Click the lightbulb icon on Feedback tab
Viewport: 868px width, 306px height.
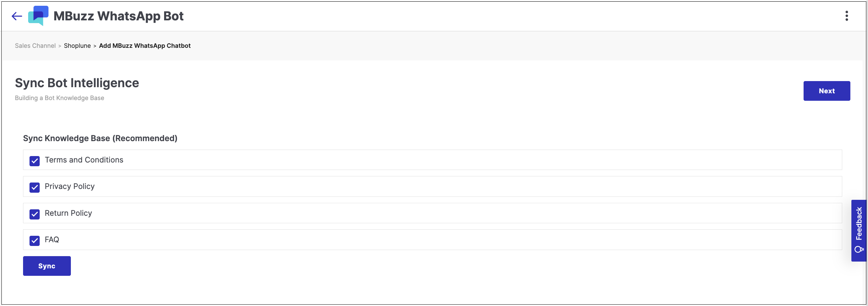click(859, 249)
